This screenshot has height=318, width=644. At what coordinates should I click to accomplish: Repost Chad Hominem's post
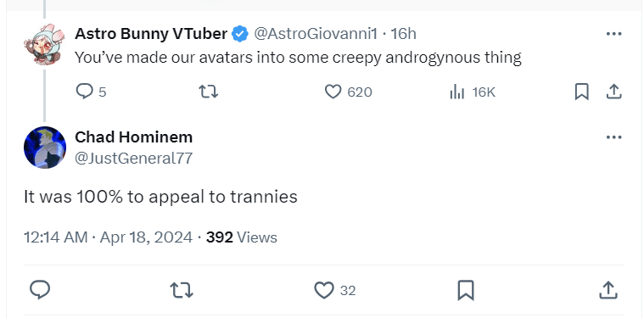click(x=182, y=290)
